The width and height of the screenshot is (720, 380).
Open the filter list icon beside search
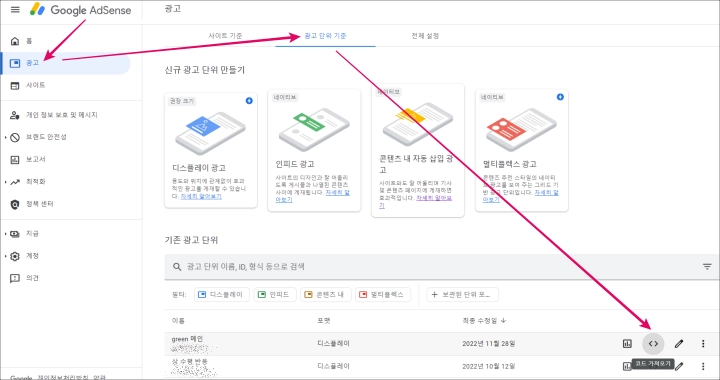coord(707,267)
